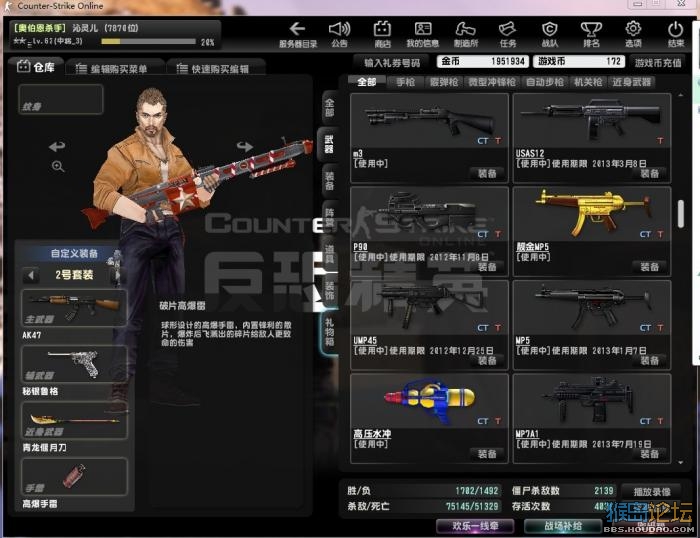This screenshot has width=700, height=538.
Task: Switch to next loadout set arrow
Action: pyautogui.click(x=117, y=275)
